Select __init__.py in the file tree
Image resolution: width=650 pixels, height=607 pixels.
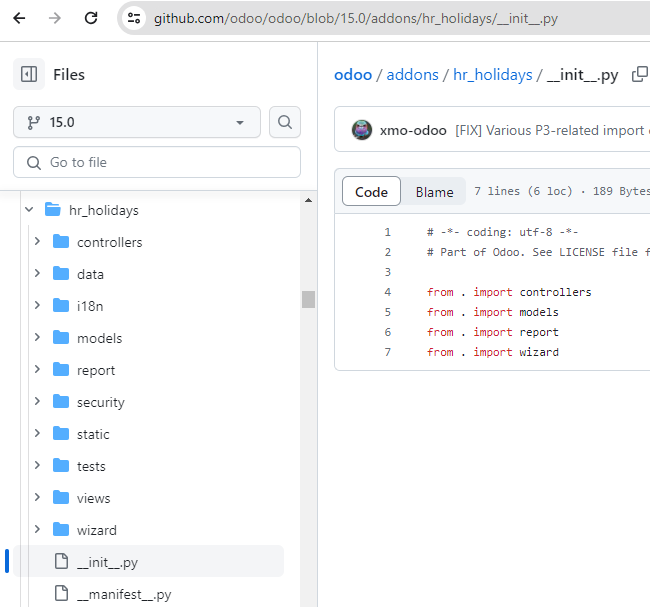pyautogui.click(x=107, y=563)
